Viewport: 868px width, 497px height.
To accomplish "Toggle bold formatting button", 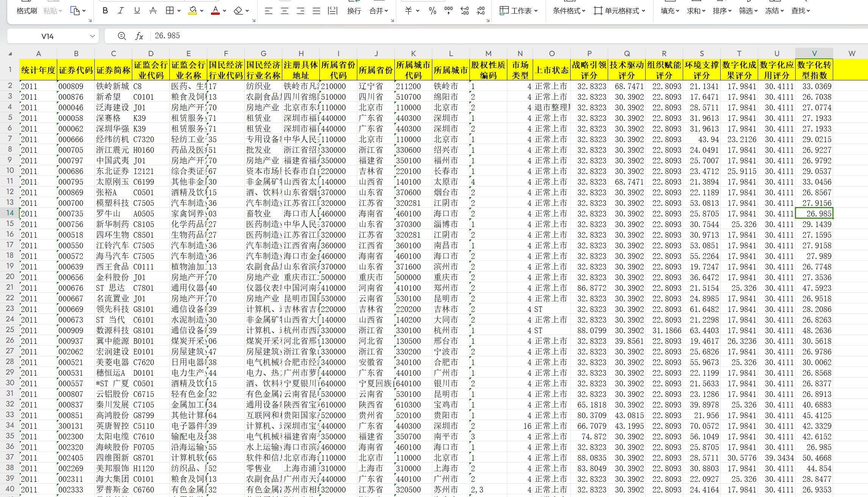I will tap(105, 11).
